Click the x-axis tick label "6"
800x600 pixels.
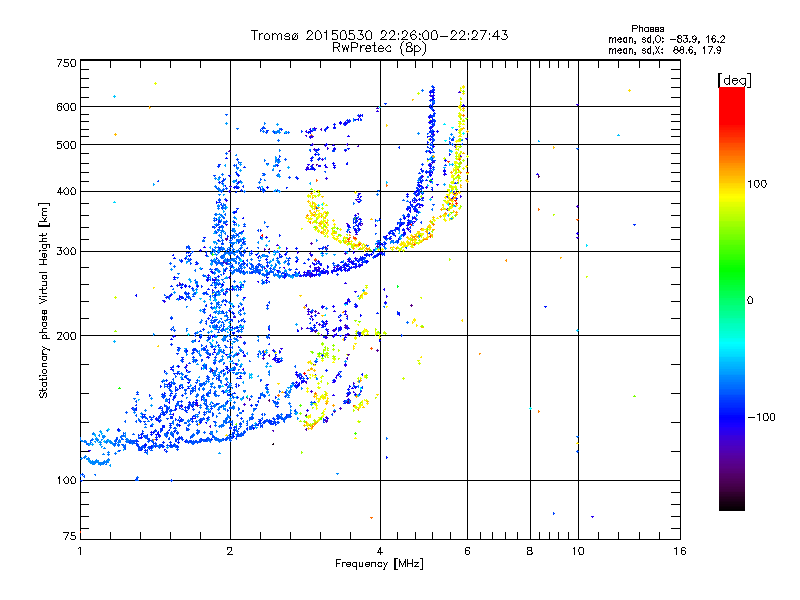coord(467,551)
